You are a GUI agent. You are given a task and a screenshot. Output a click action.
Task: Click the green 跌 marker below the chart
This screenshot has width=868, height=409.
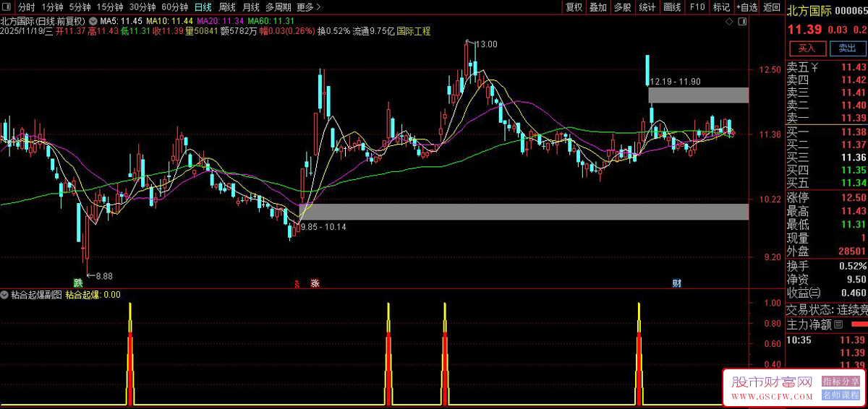tap(77, 282)
